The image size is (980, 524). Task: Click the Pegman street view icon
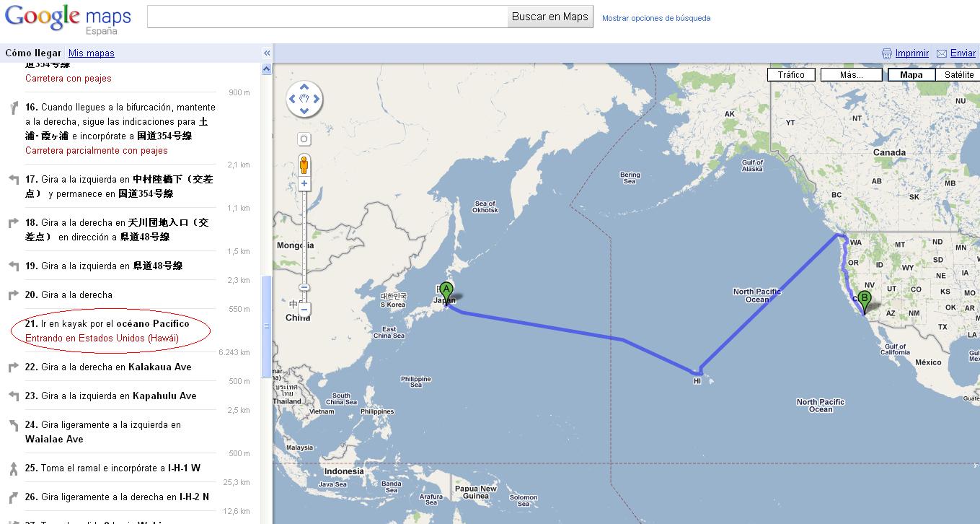[304, 165]
